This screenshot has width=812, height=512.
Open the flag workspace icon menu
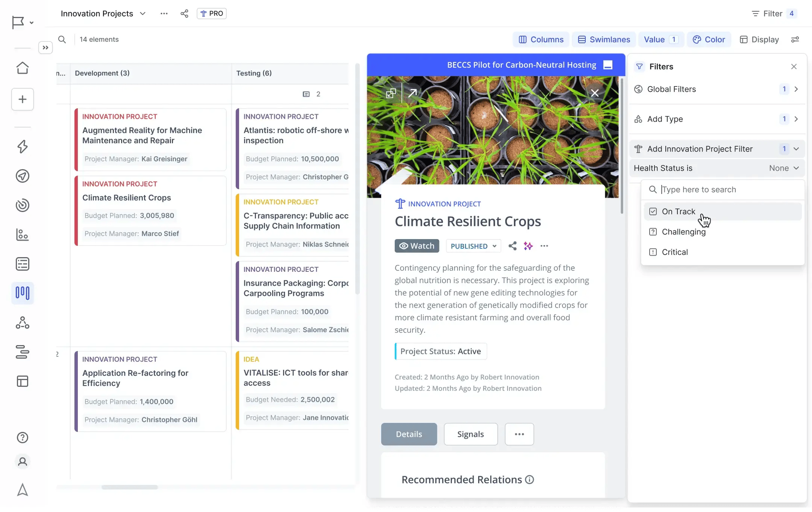[23, 22]
